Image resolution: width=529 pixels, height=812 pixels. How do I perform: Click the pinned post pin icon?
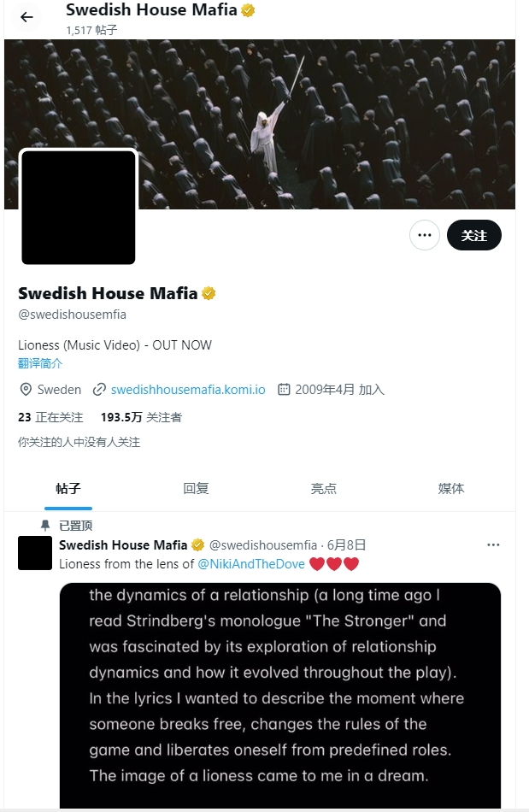(x=45, y=526)
